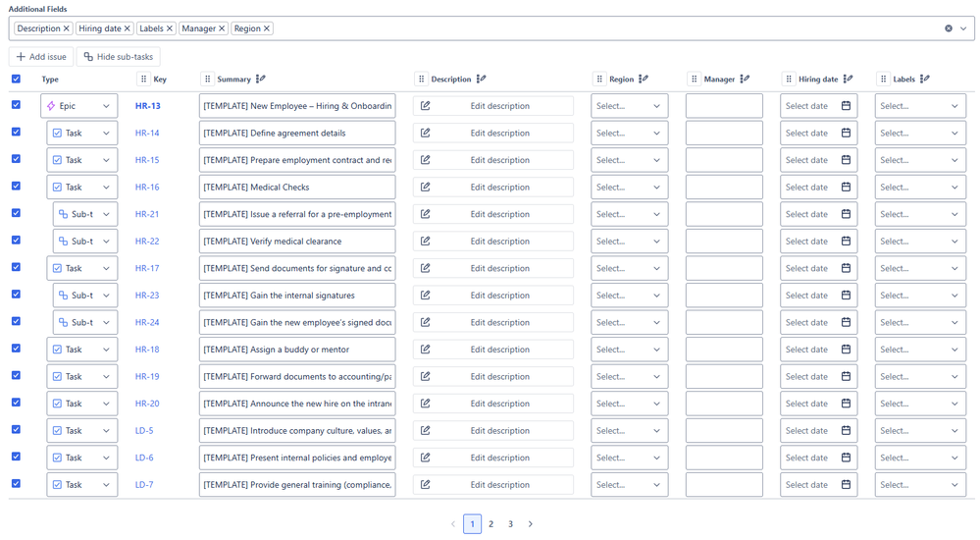Viewport: 980px width, 540px height.
Task: Click Edit description for HR-19
Action: pyautogui.click(x=493, y=377)
